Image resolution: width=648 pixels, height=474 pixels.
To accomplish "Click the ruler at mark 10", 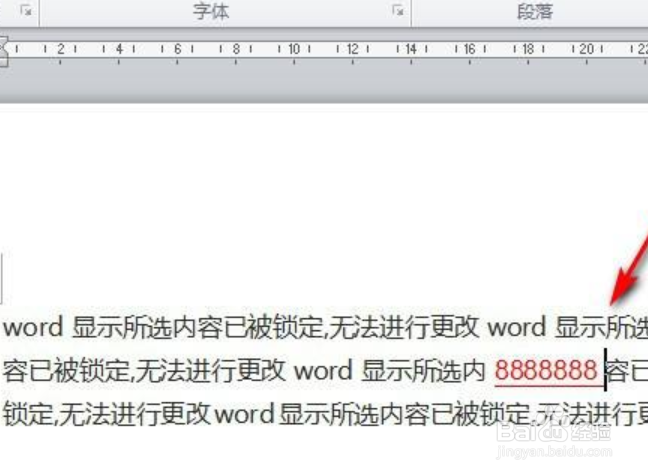I will 294,49.
